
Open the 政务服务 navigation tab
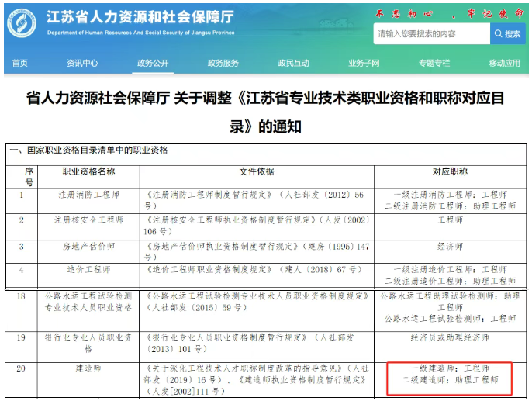pyautogui.click(x=223, y=63)
